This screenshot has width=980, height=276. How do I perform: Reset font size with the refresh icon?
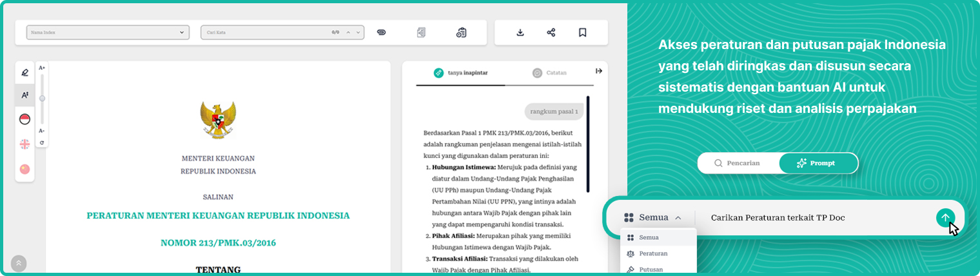42,143
